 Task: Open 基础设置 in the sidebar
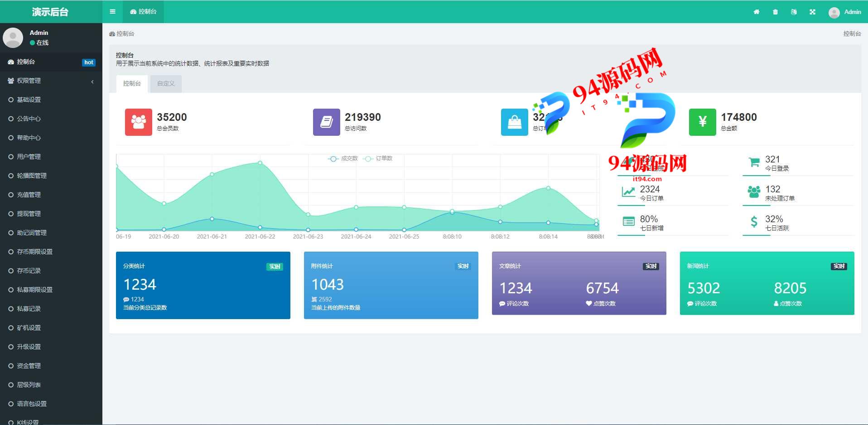(x=51, y=100)
